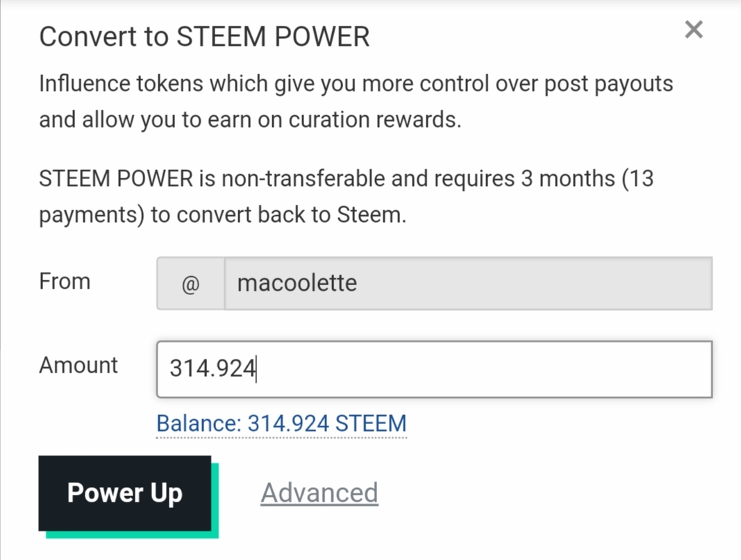Click the Amount label
Image resolution: width=741 pixels, height=560 pixels.
click(78, 366)
